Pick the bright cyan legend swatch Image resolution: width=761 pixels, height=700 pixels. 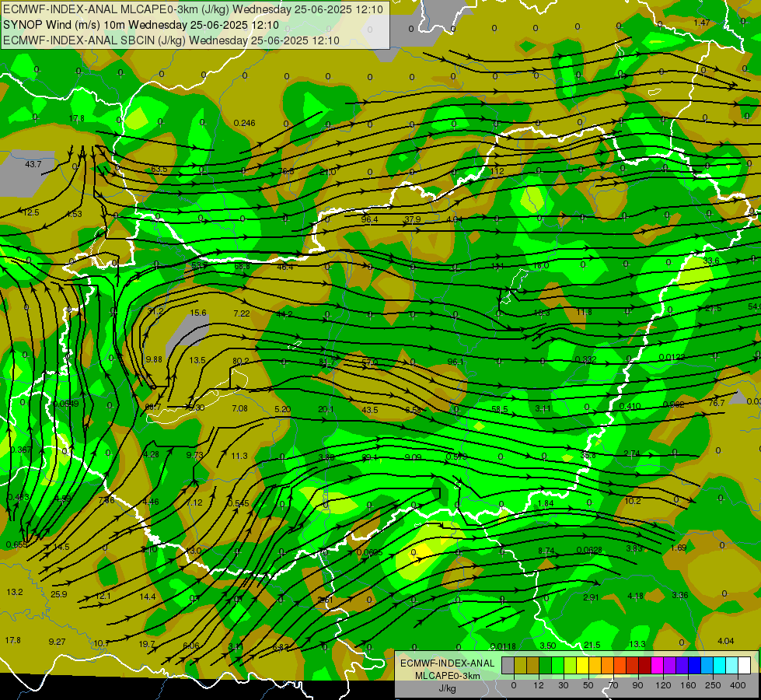point(721,666)
